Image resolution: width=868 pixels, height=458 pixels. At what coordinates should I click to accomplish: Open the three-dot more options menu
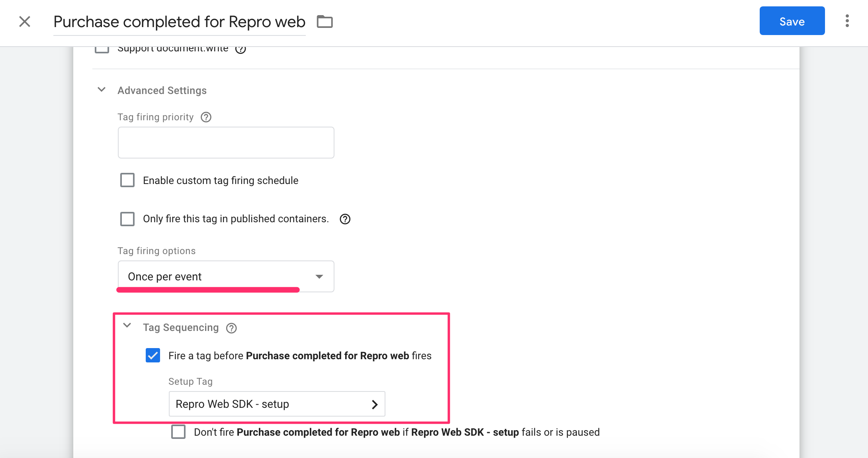pos(847,21)
